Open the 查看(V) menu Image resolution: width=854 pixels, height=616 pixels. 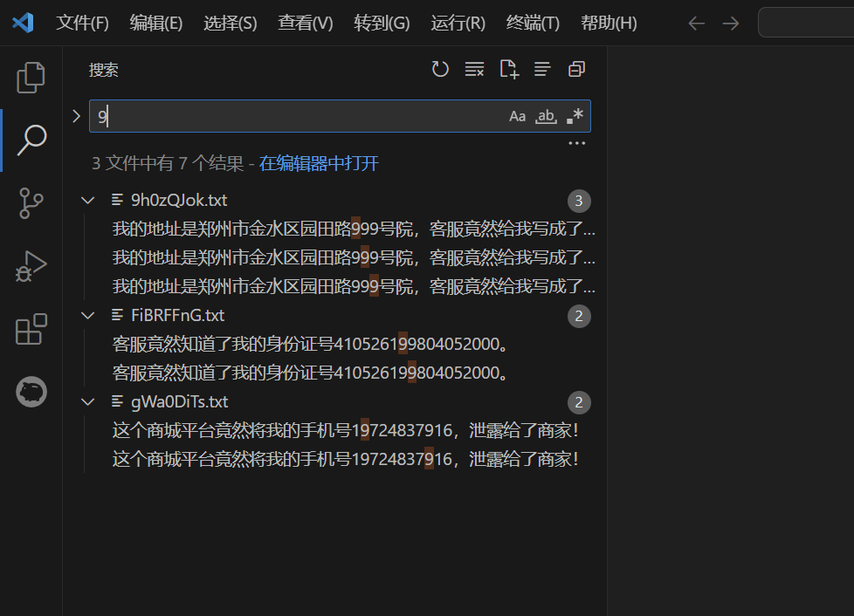click(306, 23)
